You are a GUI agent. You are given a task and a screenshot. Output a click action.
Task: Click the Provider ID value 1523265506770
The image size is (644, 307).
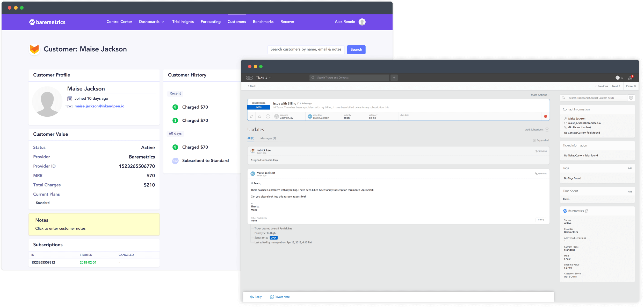coord(137,166)
